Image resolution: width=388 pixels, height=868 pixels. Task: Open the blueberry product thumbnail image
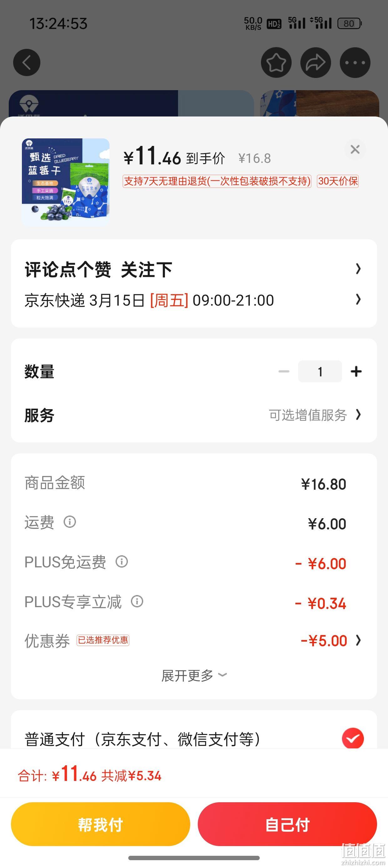pos(66,182)
